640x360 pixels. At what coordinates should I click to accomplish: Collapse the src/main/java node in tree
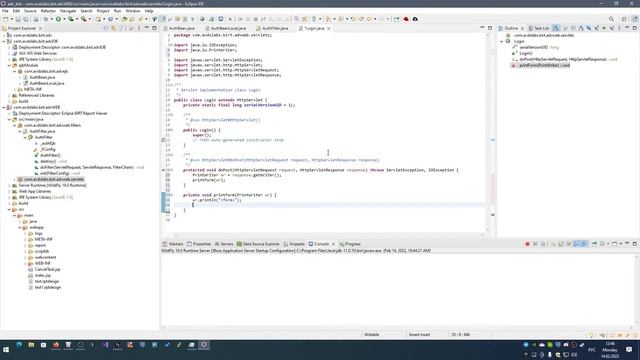[x=9, y=120]
